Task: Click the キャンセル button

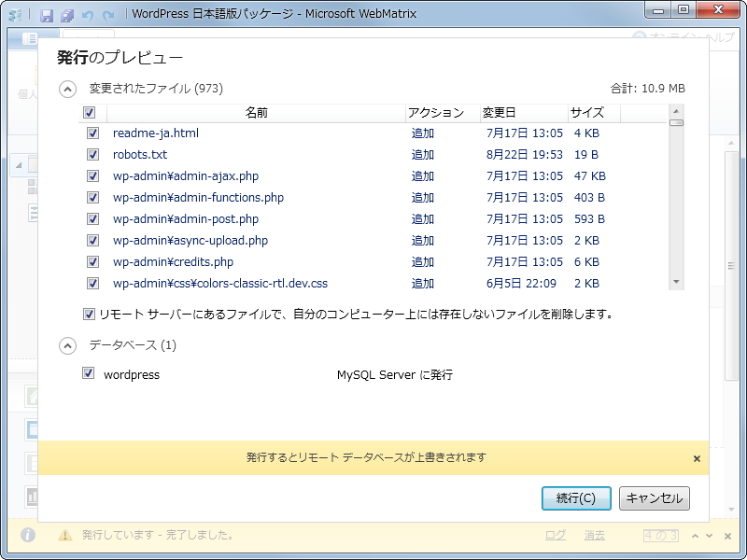Action: coord(654,498)
